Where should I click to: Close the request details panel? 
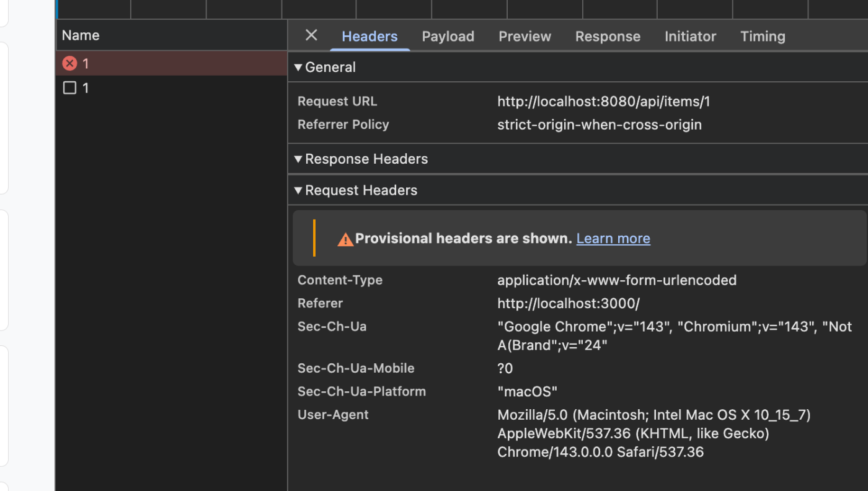(x=311, y=35)
